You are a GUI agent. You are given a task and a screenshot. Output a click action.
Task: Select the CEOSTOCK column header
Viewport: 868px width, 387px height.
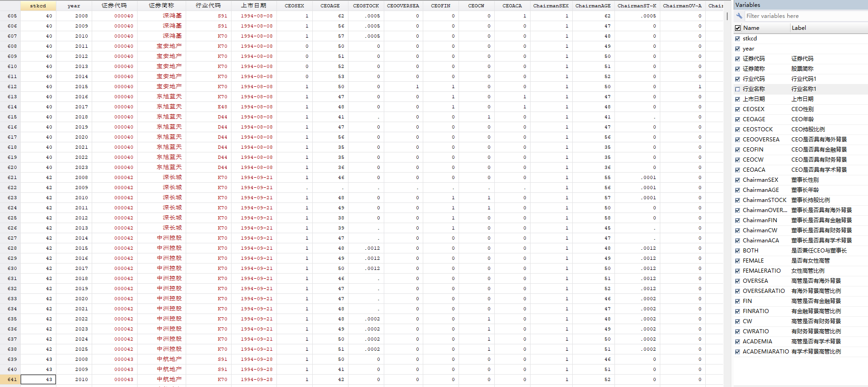pyautogui.click(x=366, y=6)
